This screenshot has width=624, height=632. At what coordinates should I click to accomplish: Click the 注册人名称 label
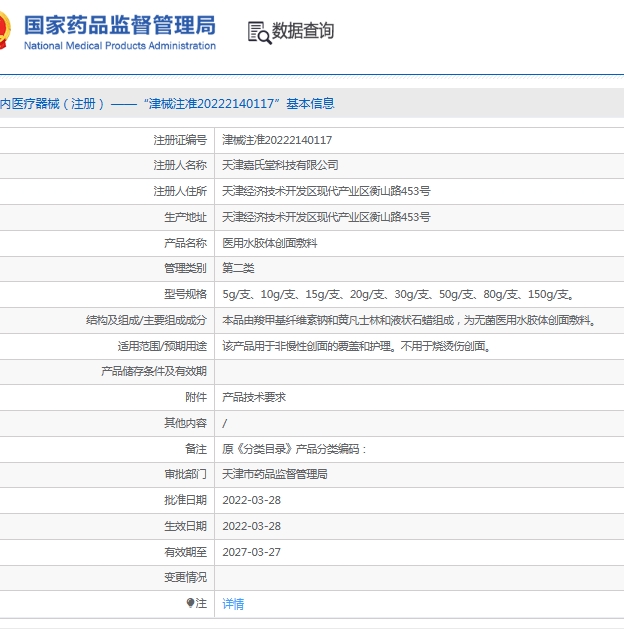180,165
